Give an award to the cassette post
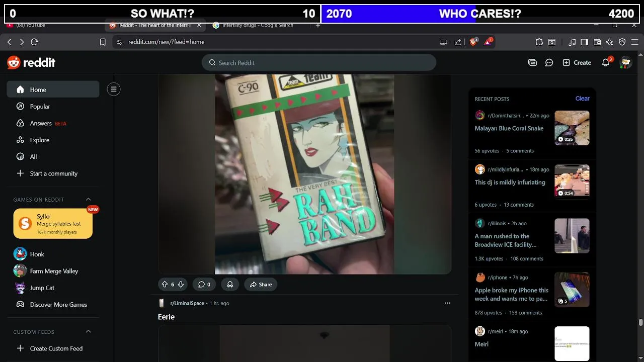 230,285
